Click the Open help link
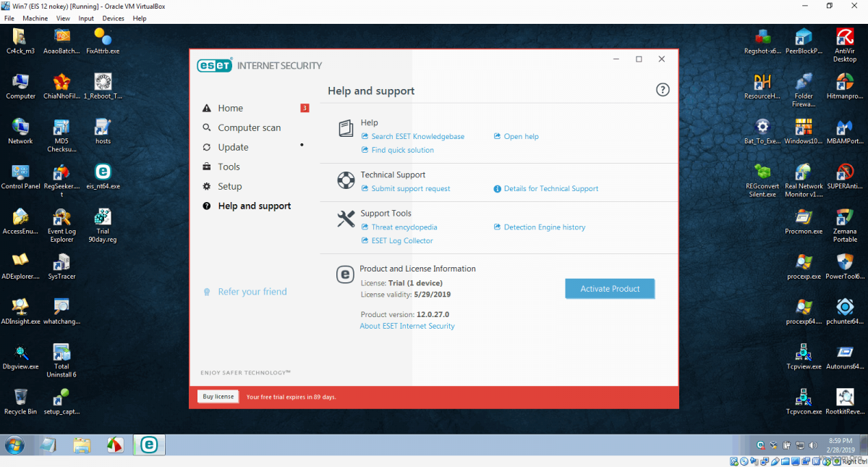 click(x=521, y=137)
